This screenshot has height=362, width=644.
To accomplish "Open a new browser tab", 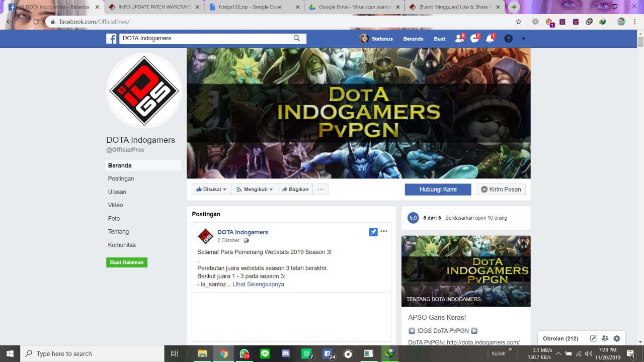I will coord(514,7).
